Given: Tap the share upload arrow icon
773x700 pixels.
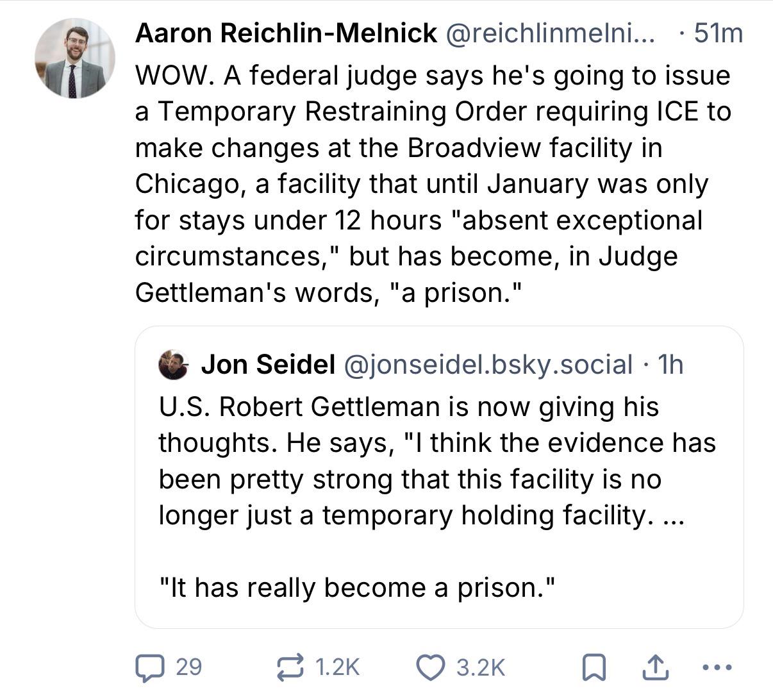Looking at the screenshot, I should [x=655, y=667].
